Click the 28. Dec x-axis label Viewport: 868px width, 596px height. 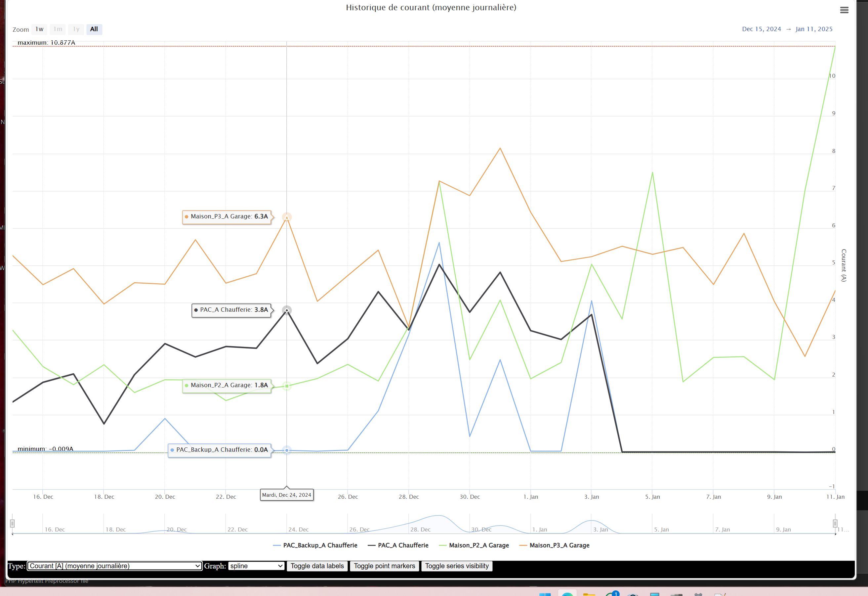pyautogui.click(x=409, y=497)
